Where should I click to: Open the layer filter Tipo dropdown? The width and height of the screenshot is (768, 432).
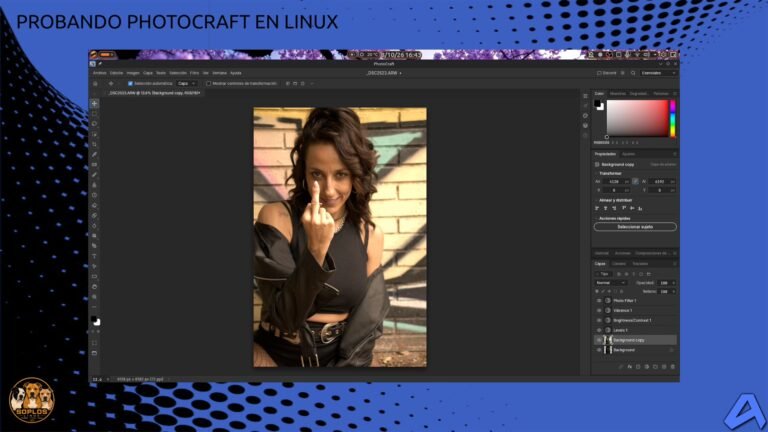[603, 274]
